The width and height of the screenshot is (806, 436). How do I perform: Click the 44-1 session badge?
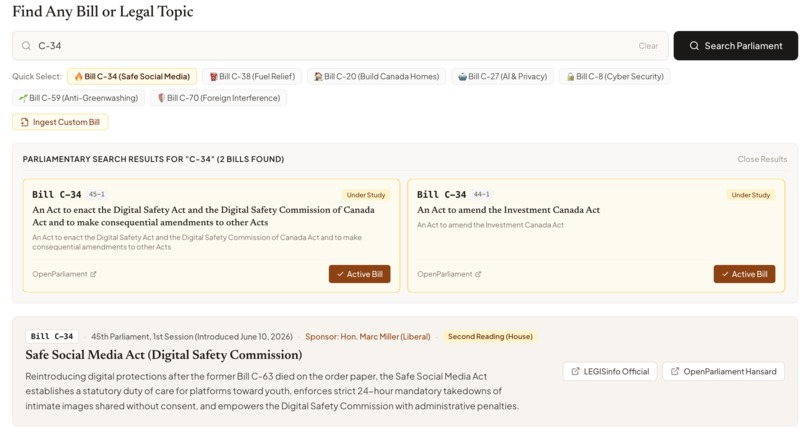click(482, 194)
